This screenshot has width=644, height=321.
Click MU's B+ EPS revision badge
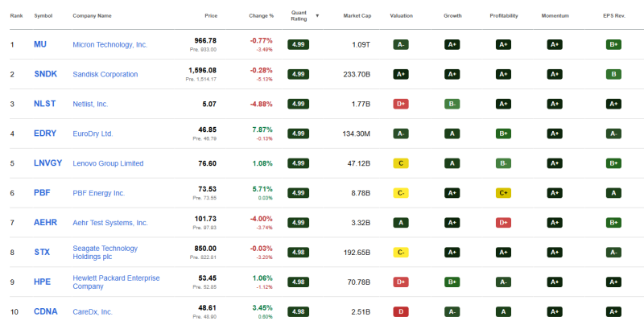[x=613, y=44]
